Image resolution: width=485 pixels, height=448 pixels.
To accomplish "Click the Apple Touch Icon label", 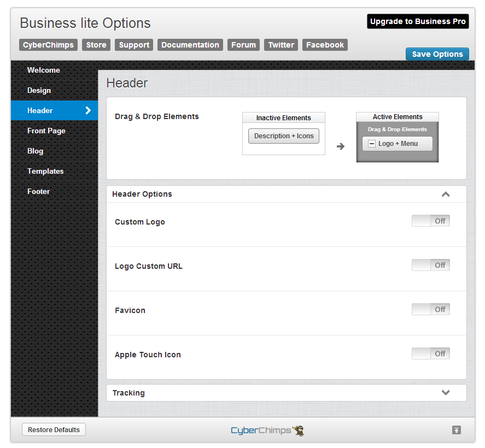I will tap(148, 355).
